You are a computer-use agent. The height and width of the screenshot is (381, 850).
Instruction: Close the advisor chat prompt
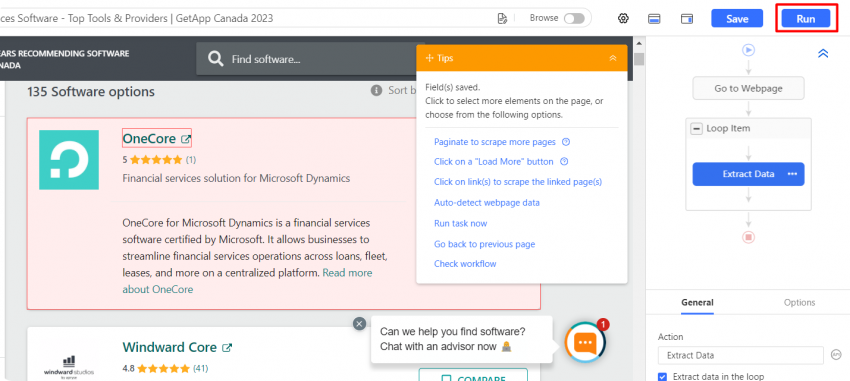point(359,324)
